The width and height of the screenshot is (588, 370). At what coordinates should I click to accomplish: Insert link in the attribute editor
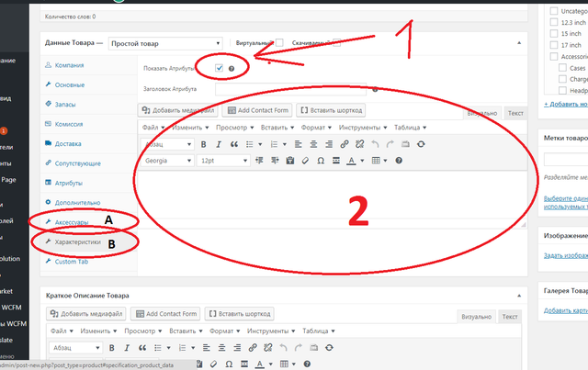tap(345, 144)
